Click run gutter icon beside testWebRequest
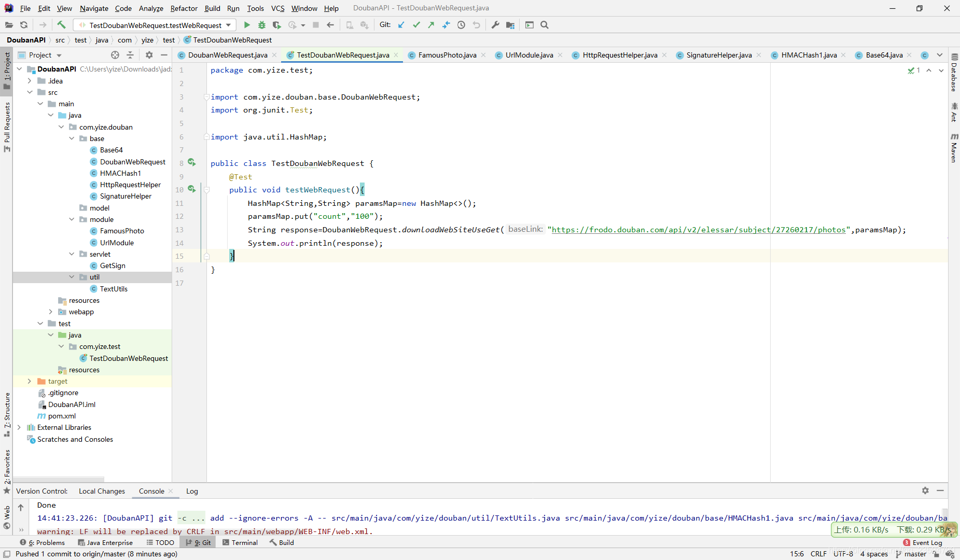This screenshot has width=960, height=560. (x=192, y=189)
